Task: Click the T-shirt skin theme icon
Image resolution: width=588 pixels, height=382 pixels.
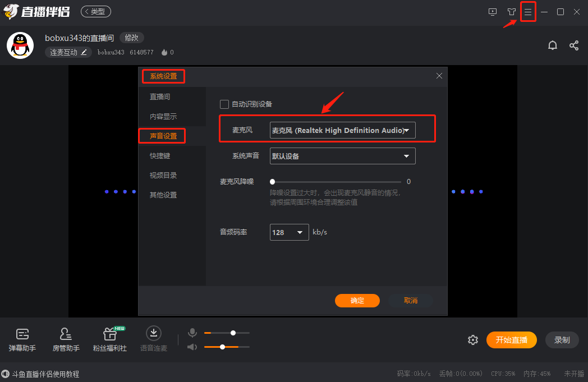Action: tap(511, 12)
